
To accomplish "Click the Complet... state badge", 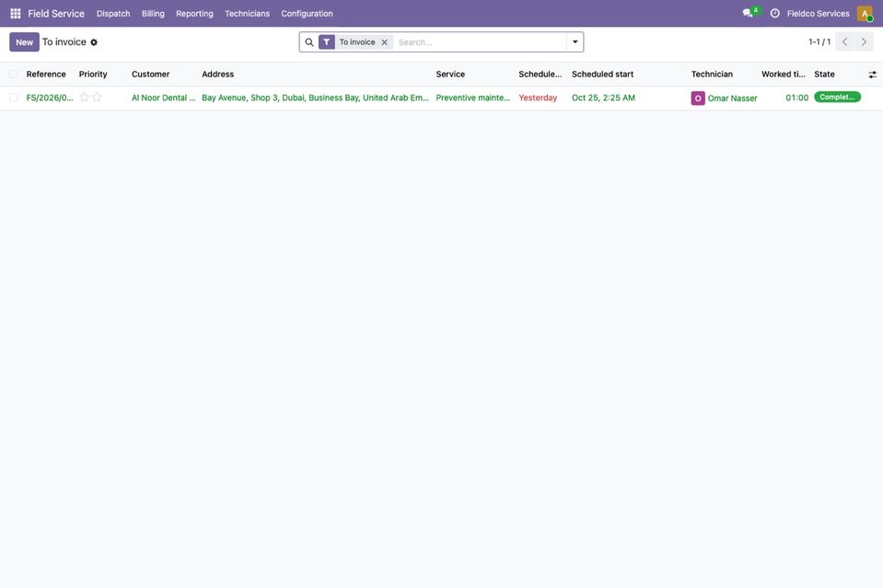I will [x=837, y=98].
